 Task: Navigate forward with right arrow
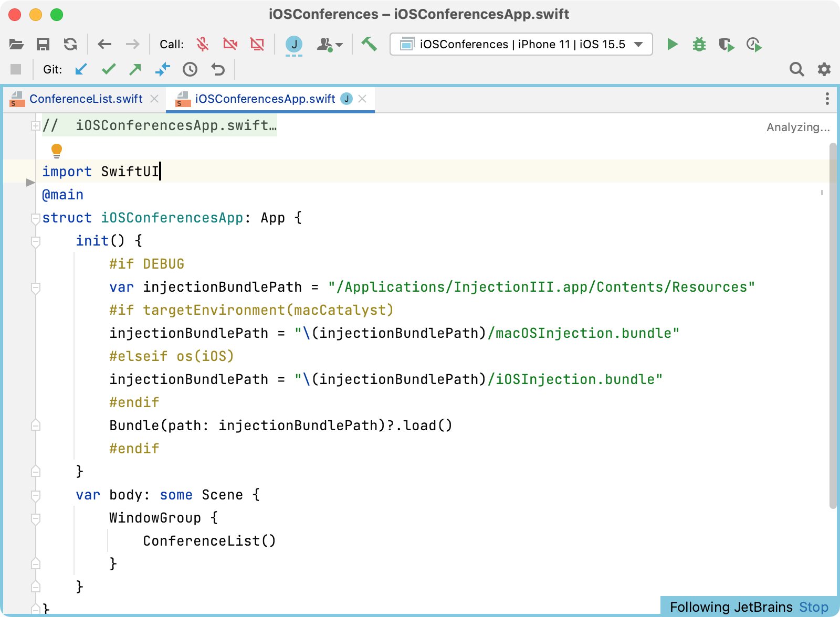pyautogui.click(x=132, y=44)
